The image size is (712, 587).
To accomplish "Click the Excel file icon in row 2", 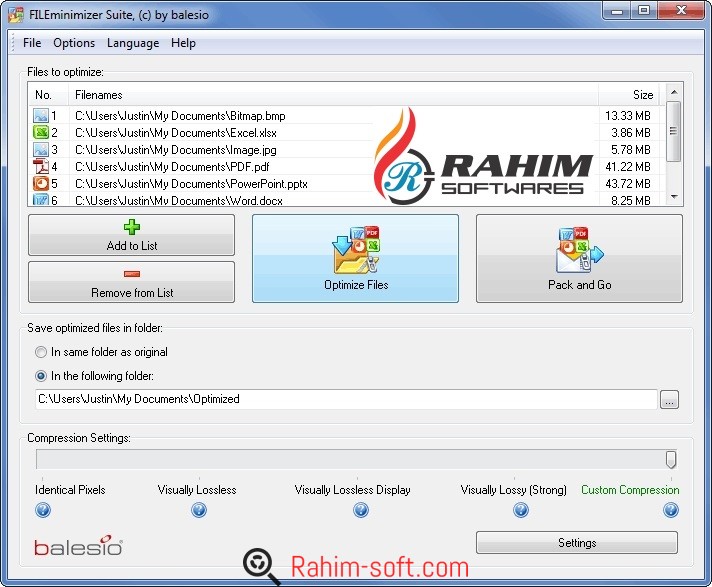I will click(41, 132).
